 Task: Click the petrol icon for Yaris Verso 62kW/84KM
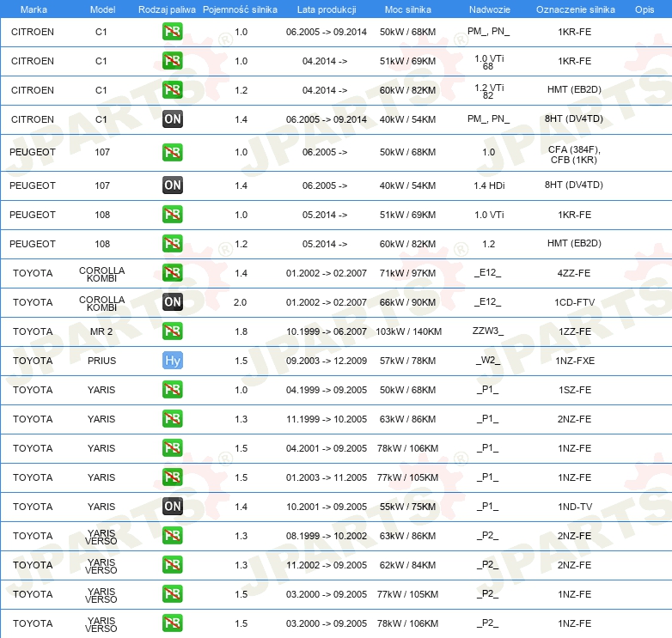(x=172, y=564)
